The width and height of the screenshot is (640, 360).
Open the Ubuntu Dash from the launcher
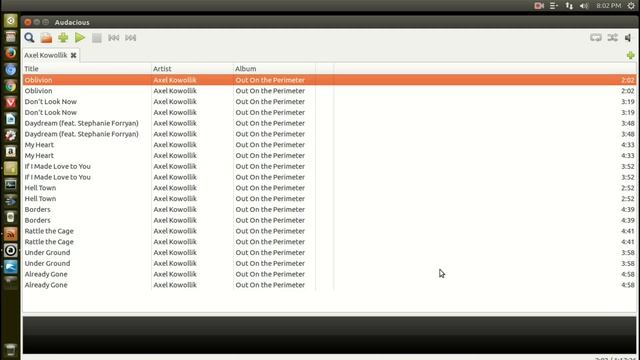pyautogui.click(x=11, y=20)
